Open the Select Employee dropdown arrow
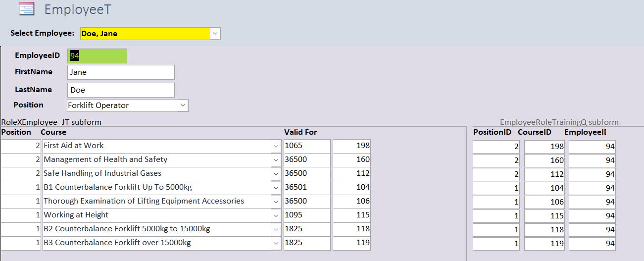Image resolution: width=644 pixels, height=261 pixels. tap(215, 34)
